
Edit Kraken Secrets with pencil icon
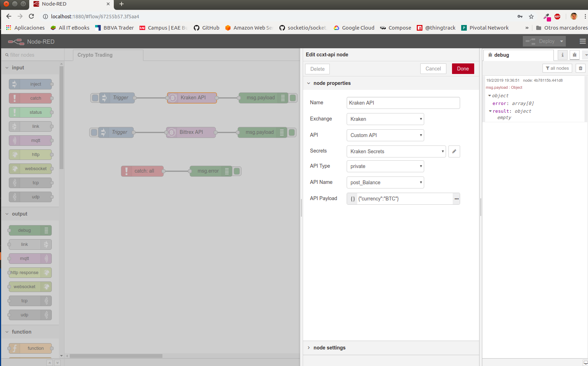point(454,151)
